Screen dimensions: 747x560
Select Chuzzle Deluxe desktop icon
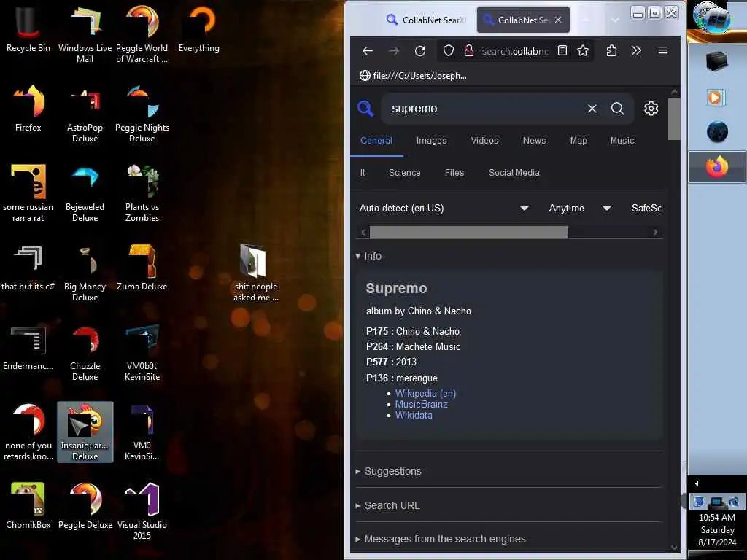85,353
